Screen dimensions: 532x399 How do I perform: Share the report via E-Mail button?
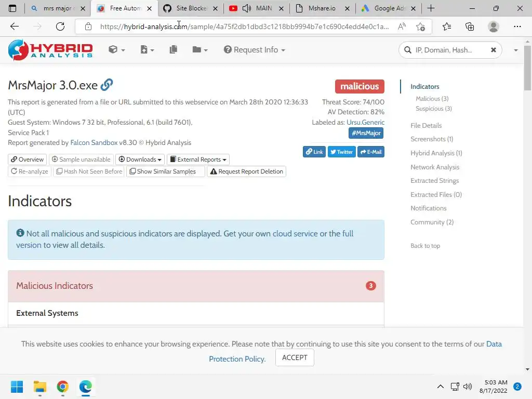coord(371,152)
